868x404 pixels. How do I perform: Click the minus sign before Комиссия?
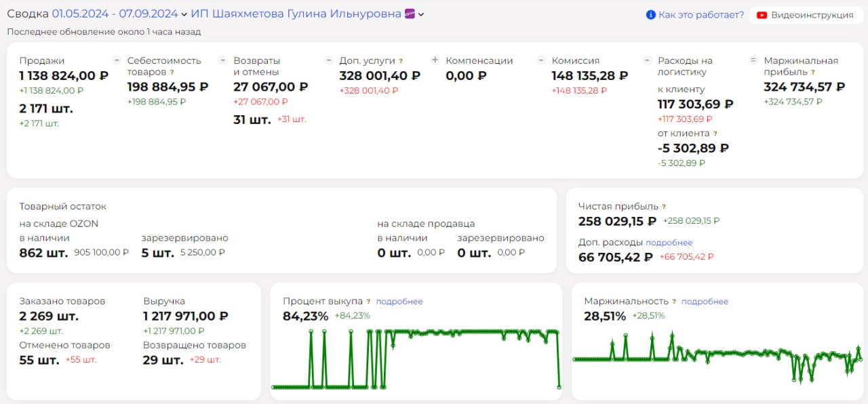tap(541, 60)
